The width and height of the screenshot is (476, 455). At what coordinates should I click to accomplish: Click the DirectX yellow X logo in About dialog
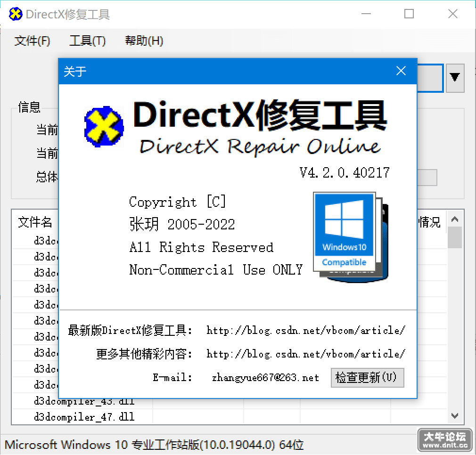(x=104, y=127)
